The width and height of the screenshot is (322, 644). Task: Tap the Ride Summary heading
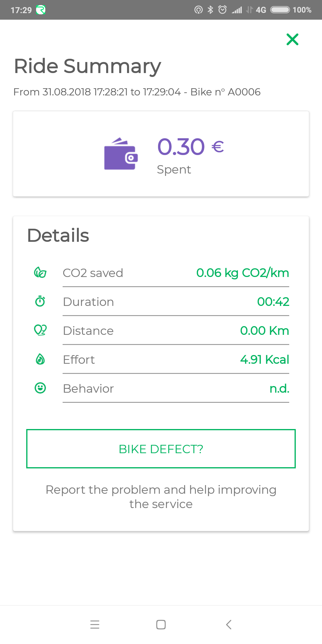click(x=87, y=66)
